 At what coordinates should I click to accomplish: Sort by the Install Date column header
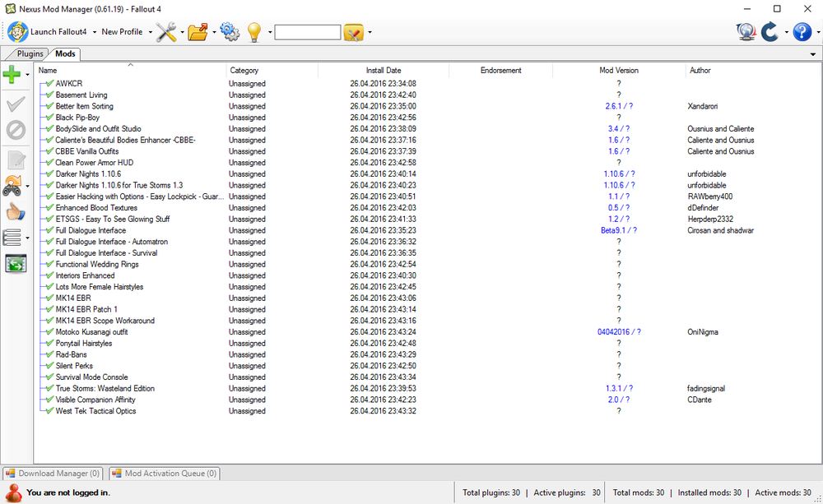click(384, 70)
